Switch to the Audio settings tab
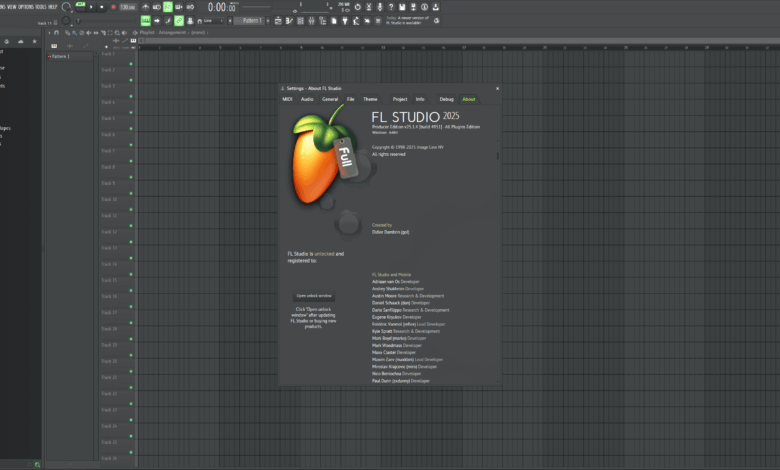Image resolution: width=780 pixels, height=470 pixels. click(307, 99)
